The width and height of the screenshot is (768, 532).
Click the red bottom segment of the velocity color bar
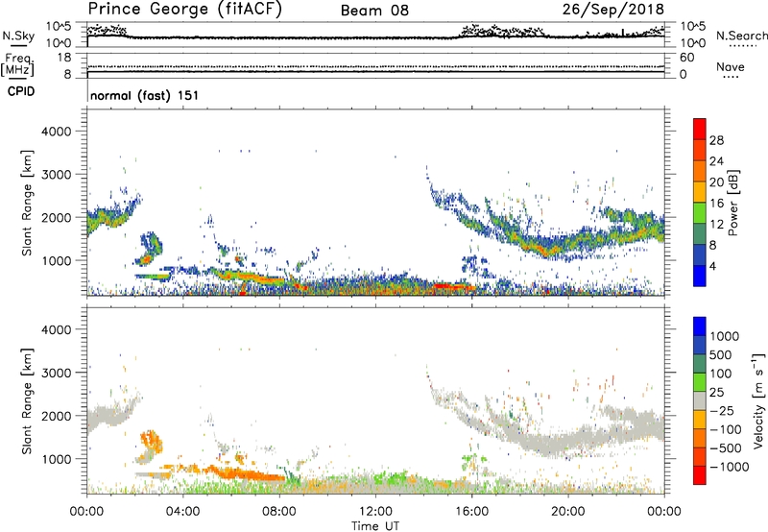coord(700,475)
